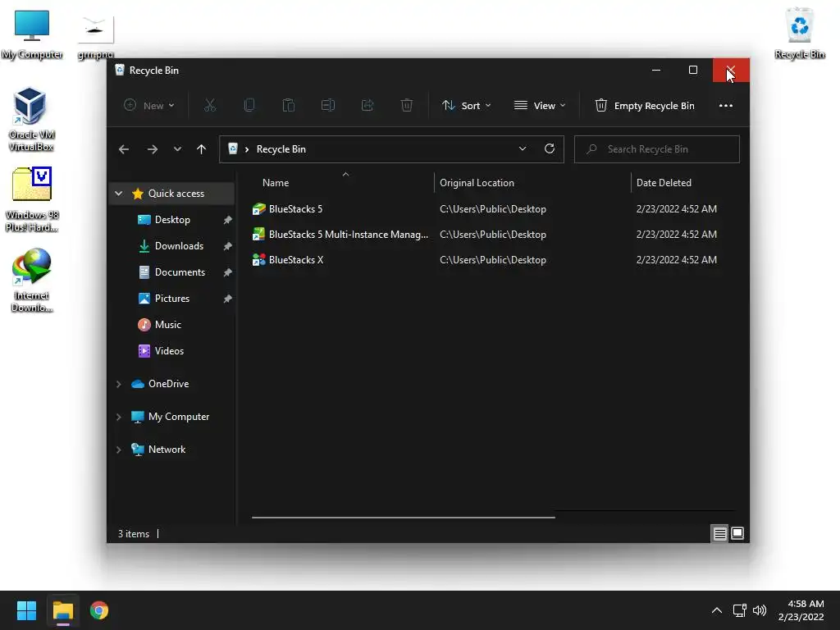Open Music in navigation pane
The image size is (840, 630).
tap(167, 325)
